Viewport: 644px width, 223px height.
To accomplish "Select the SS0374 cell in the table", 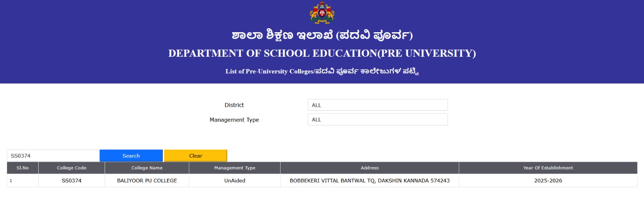I will (x=72, y=181).
